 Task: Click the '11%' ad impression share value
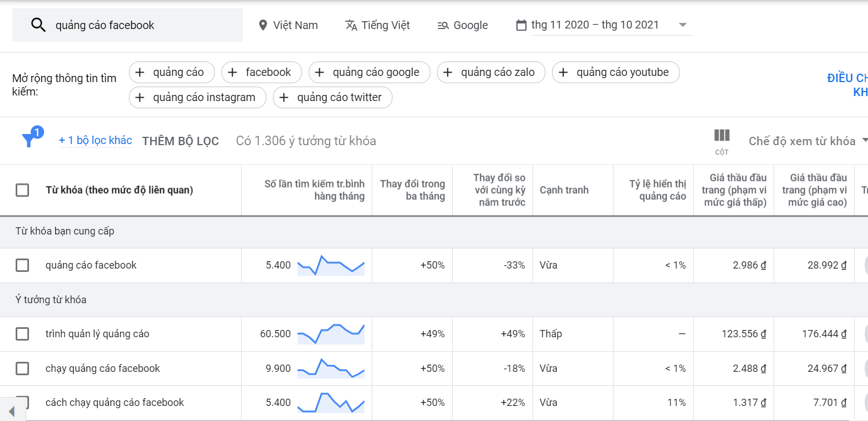tap(677, 403)
